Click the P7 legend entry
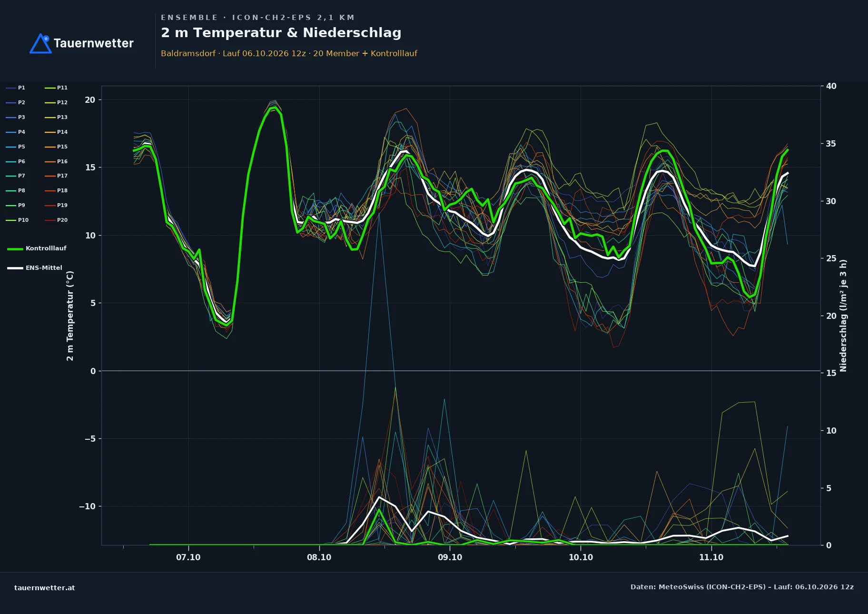 16,176
